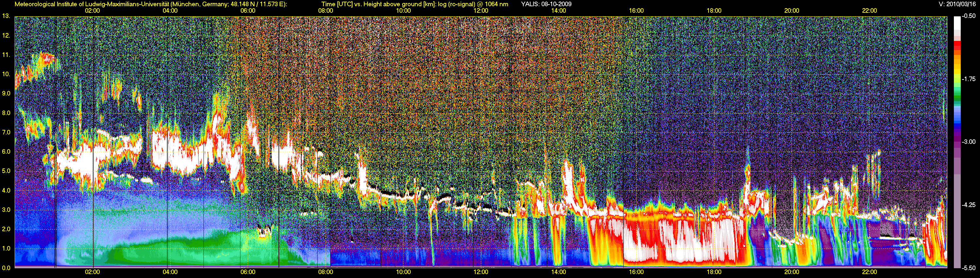
Task: Click the '13.' height axis label
Action: (6, 16)
